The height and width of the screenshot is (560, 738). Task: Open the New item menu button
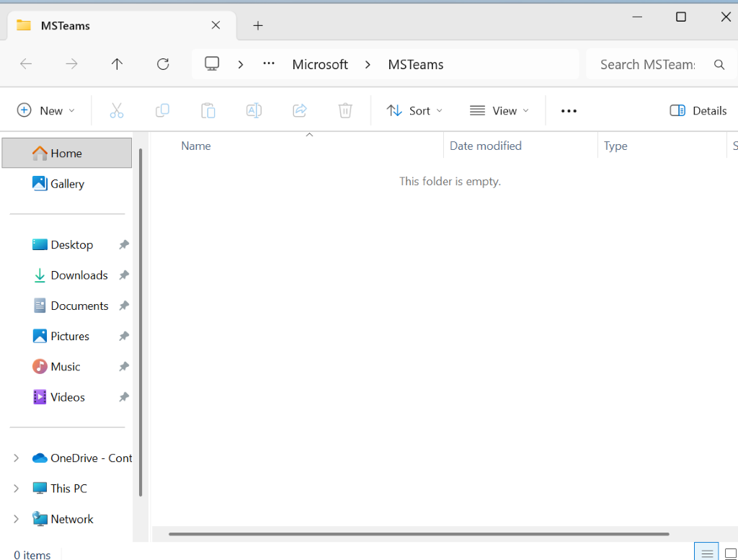[x=45, y=110]
